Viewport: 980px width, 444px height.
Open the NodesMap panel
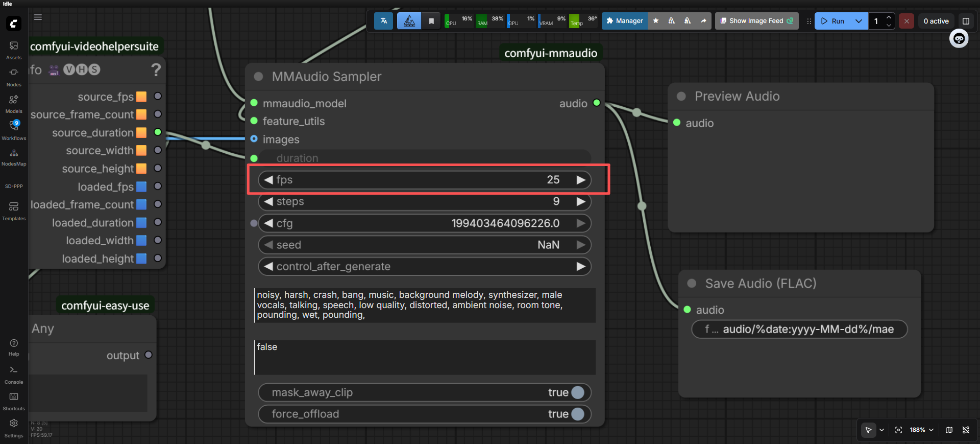[14, 157]
